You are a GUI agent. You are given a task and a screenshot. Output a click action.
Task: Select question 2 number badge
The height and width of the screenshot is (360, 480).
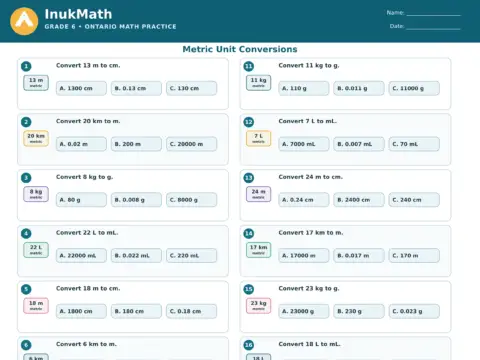coord(26,122)
